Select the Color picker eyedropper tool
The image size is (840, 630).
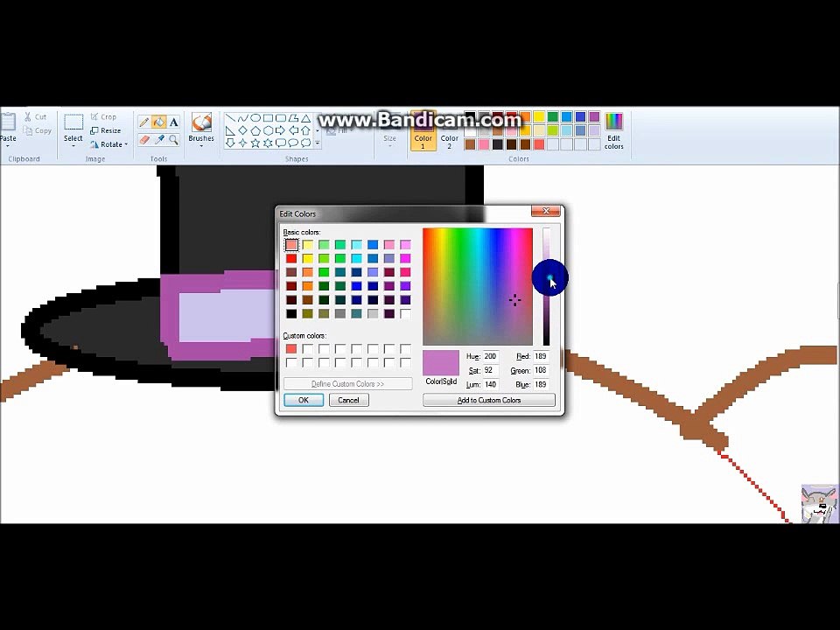(x=158, y=140)
